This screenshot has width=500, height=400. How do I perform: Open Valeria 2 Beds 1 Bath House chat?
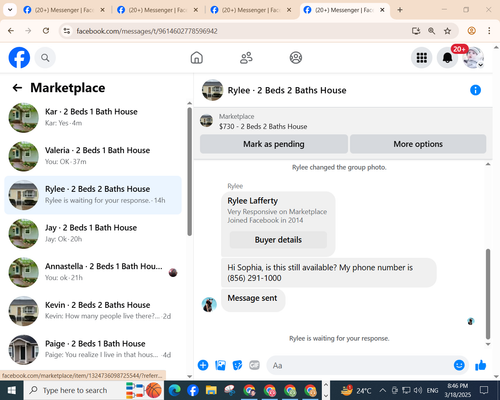click(93, 156)
